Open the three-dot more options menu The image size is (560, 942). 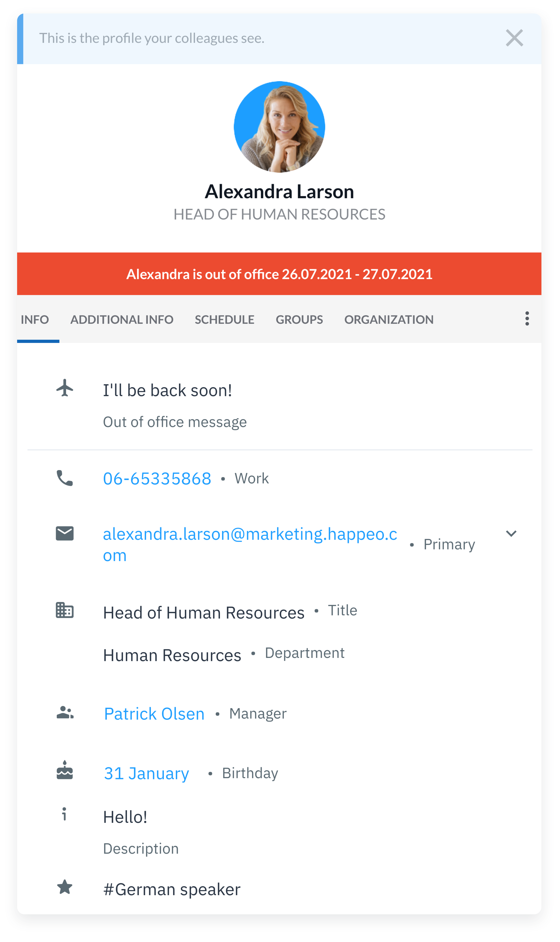pos(527,319)
